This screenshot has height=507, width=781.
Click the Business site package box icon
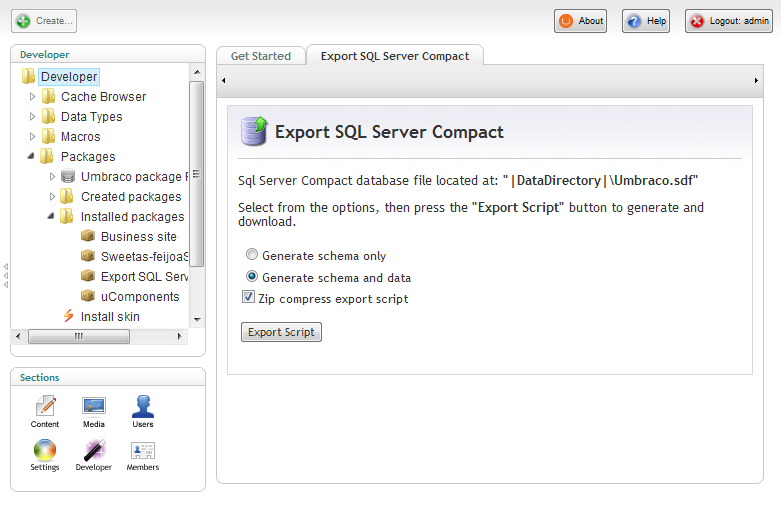pos(88,236)
